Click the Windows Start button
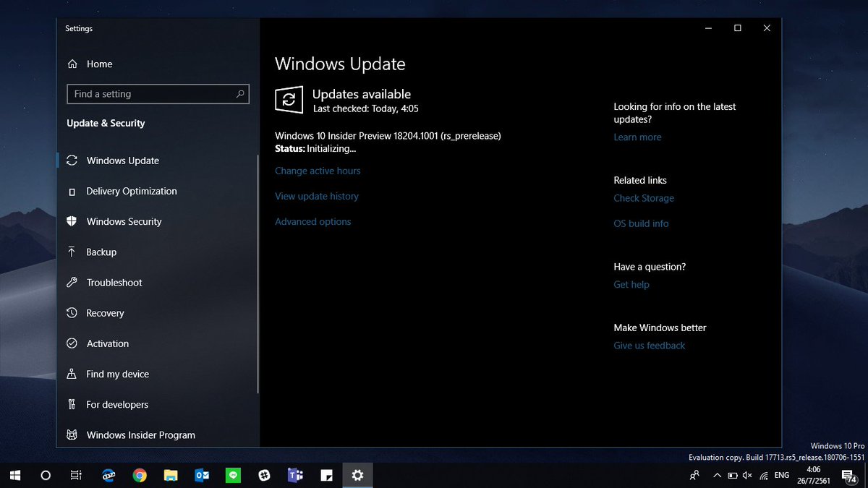 [15, 475]
